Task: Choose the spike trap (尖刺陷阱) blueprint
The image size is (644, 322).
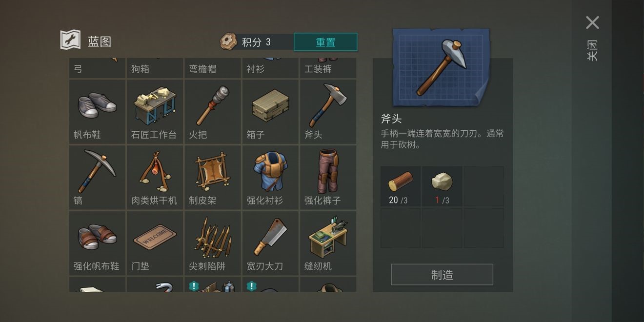Action: [x=212, y=243]
